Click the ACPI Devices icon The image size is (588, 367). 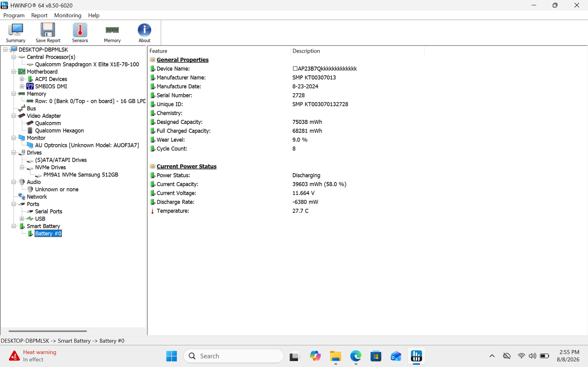[x=30, y=79]
